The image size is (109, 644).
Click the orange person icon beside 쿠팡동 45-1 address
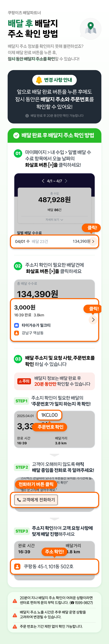(x=17, y=567)
